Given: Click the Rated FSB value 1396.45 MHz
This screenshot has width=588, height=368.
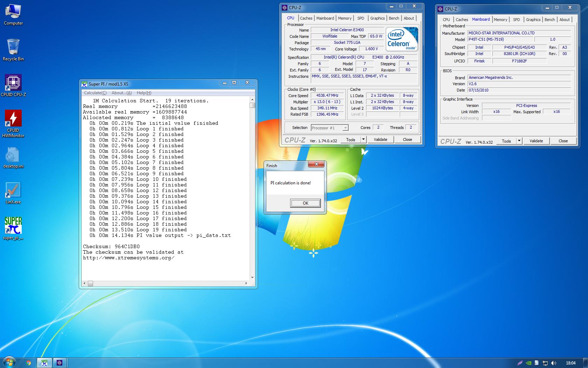Looking at the screenshot, I should (327, 114).
